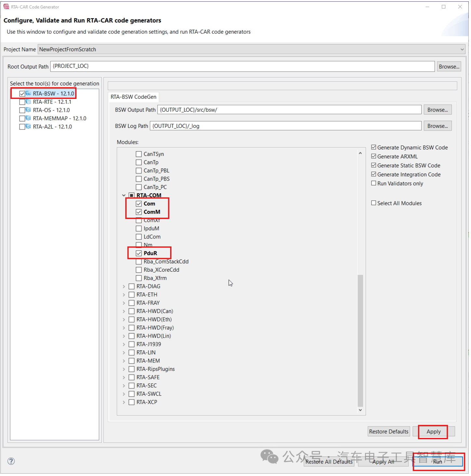Enable the RTA-MEMMAP - 12.1.0 checkbox
Screen dimensions: 471x476
[x=22, y=118]
